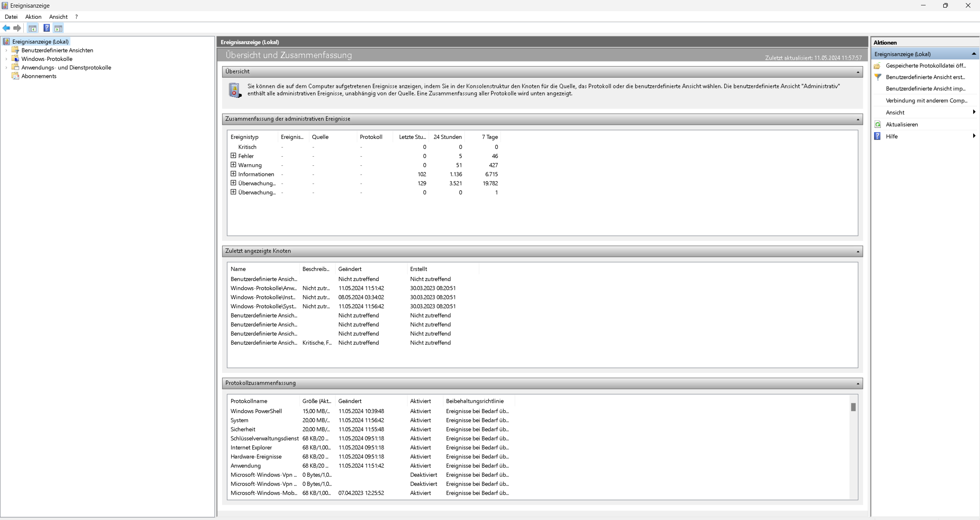Click the custom view filter funnel icon

878,77
